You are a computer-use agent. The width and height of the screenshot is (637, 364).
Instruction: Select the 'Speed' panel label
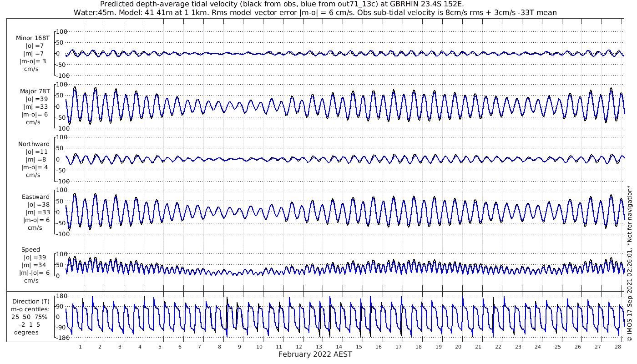30,249
